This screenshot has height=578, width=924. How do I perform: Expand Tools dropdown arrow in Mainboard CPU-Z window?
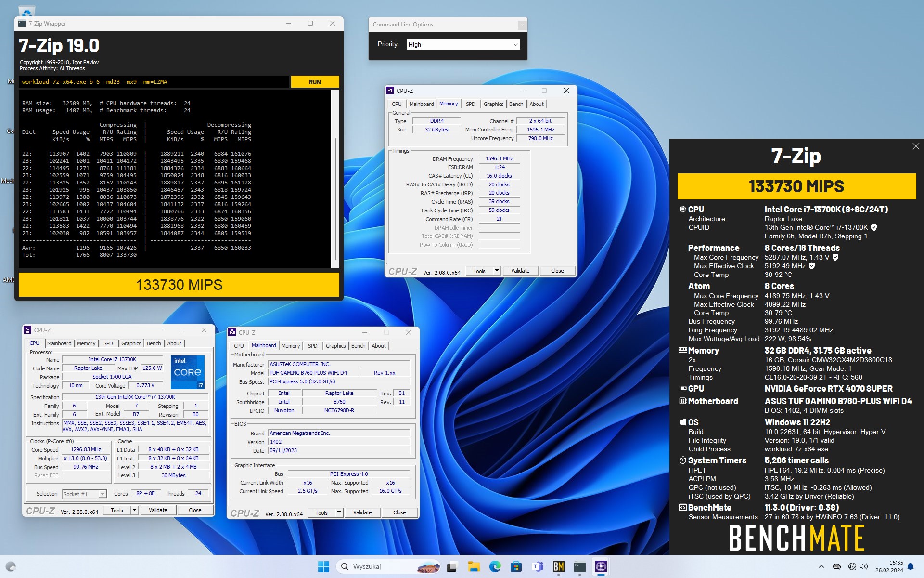pyautogui.click(x=339, y=512)
